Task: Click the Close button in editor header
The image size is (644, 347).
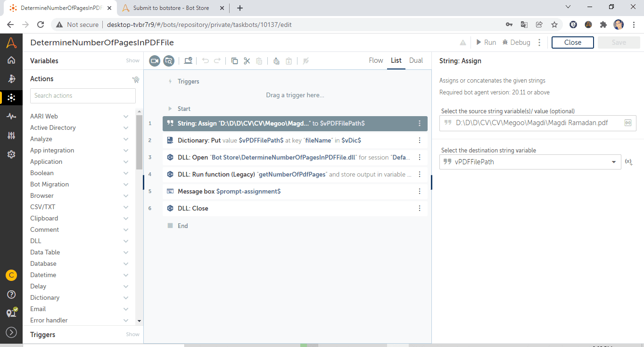Action: (x=573, y=42)
